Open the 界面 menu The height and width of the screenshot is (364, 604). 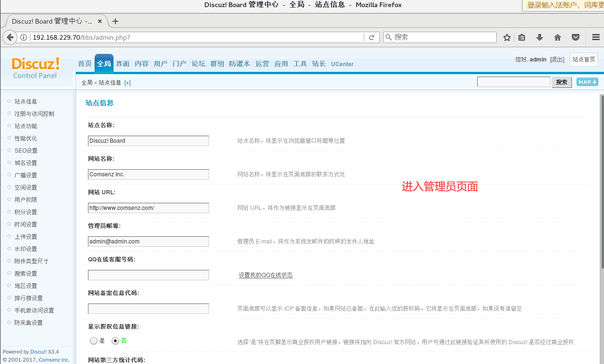[x=123, y=64]
